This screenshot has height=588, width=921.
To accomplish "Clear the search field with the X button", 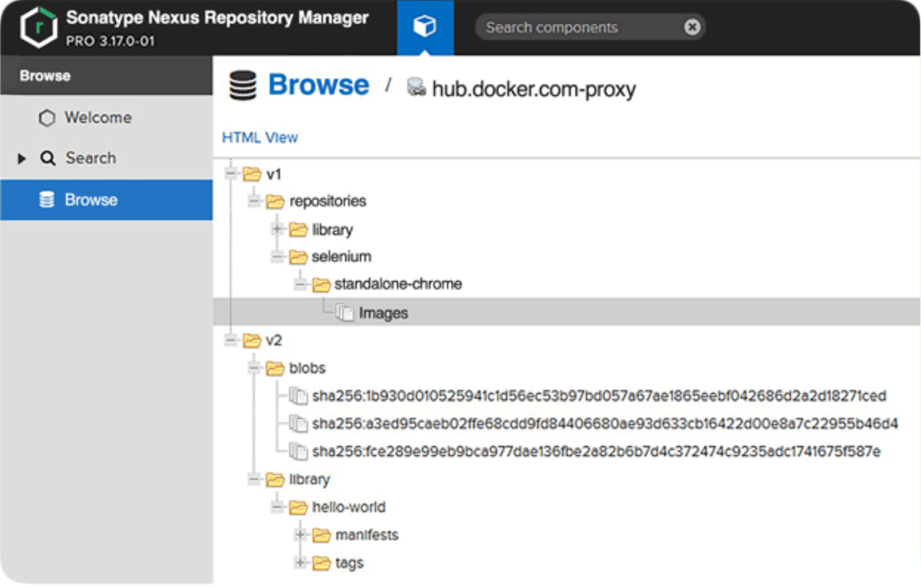I will coord(692,27).
